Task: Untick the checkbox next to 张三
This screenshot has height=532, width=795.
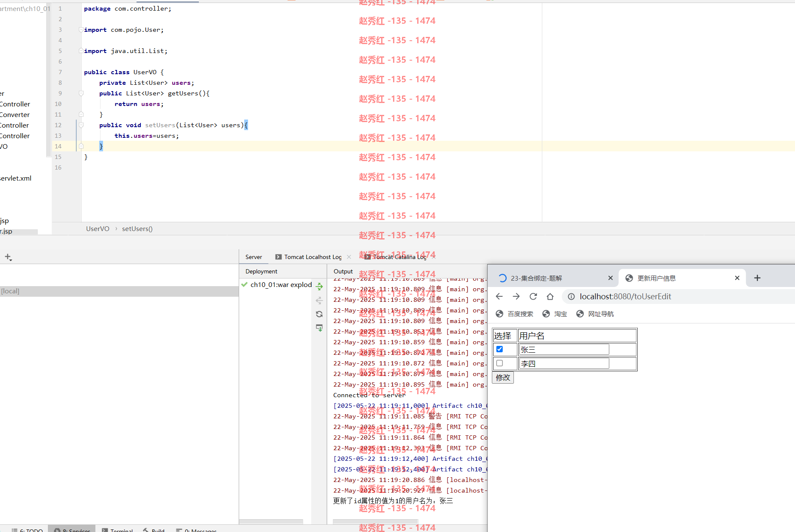Action: click(499, 349)
